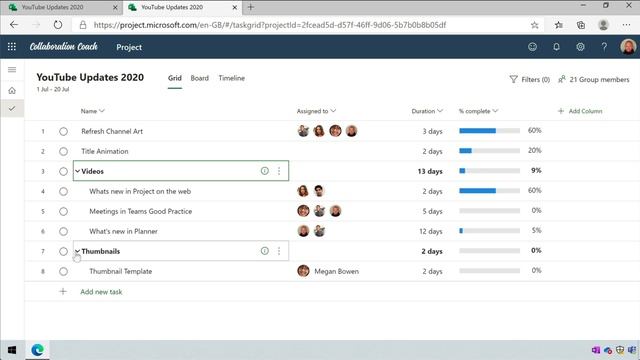Toggle the hamburger navigation menu

click(12, 70)
